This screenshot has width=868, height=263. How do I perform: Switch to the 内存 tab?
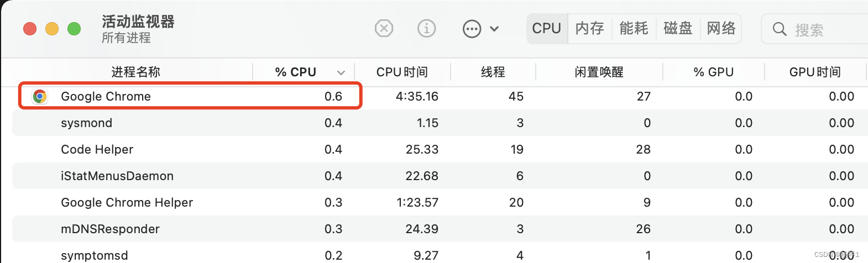(589, 28)
